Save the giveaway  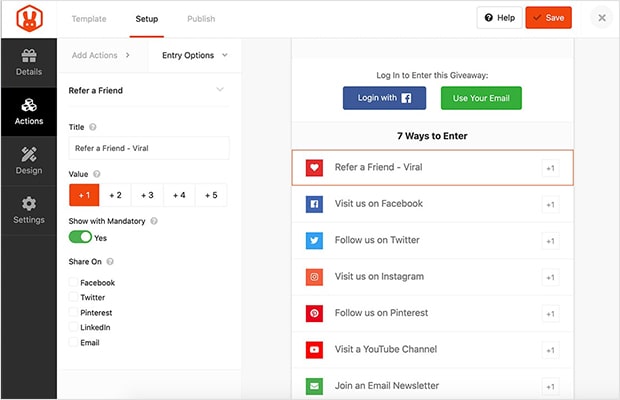pyautogui.click(x=548, y=18)
